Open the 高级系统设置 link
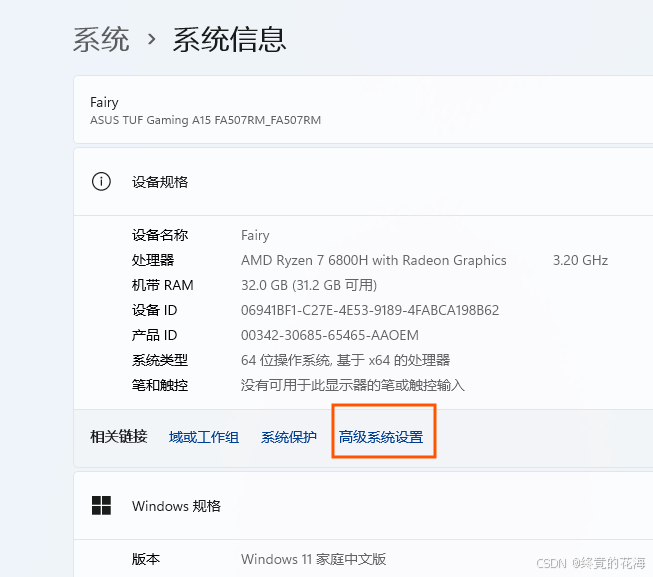The width and height of the screenshot is (653, 577). (x=381, y=437)
